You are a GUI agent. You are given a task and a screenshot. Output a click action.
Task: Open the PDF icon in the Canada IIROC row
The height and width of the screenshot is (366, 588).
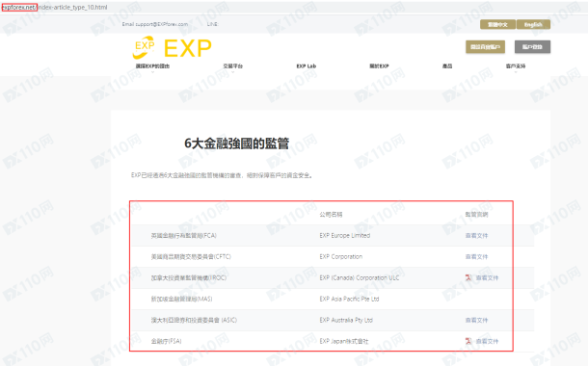(x=468, y=277)
